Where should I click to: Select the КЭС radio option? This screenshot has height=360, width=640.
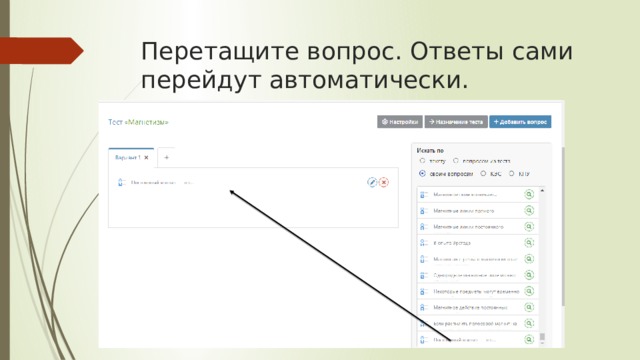click(483, 173)
